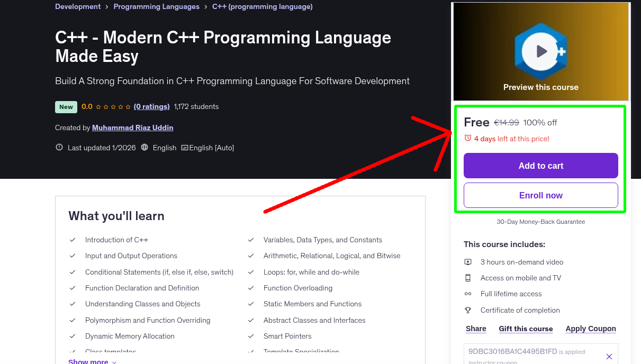Click the alarm clock icon near price countdown
641x364 pixels.
tap(467, 138)
